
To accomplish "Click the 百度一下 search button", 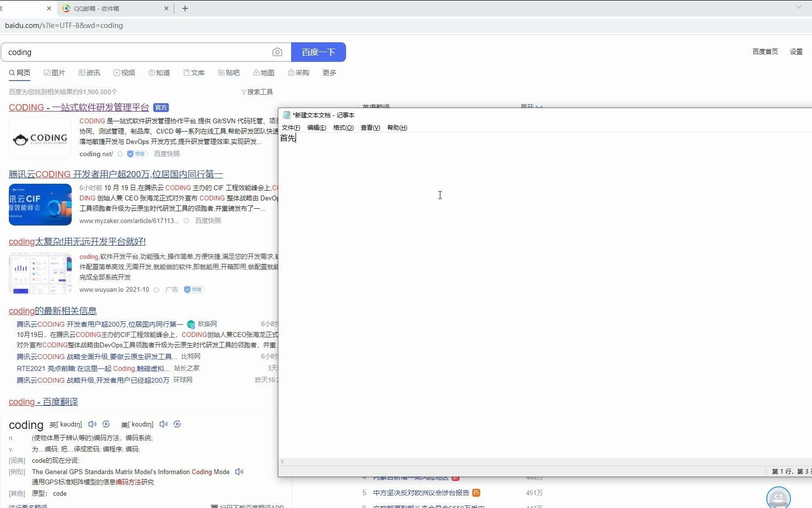I will click(318, 52).
